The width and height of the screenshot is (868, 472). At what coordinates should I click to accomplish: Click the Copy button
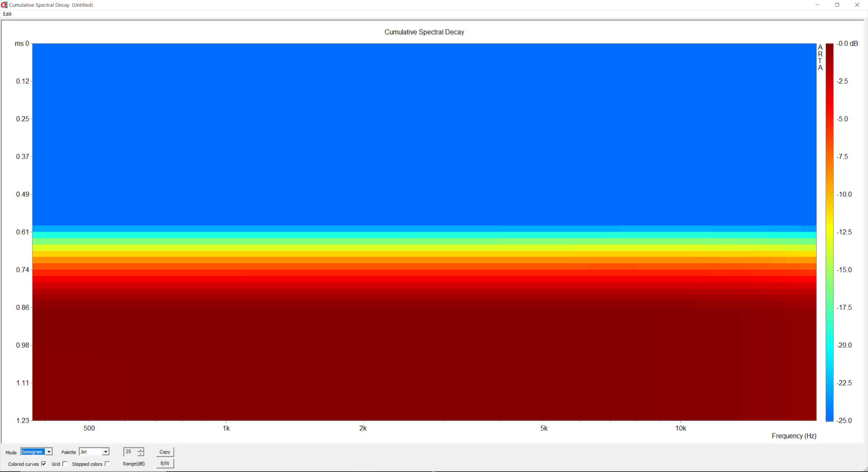(165, 452)
